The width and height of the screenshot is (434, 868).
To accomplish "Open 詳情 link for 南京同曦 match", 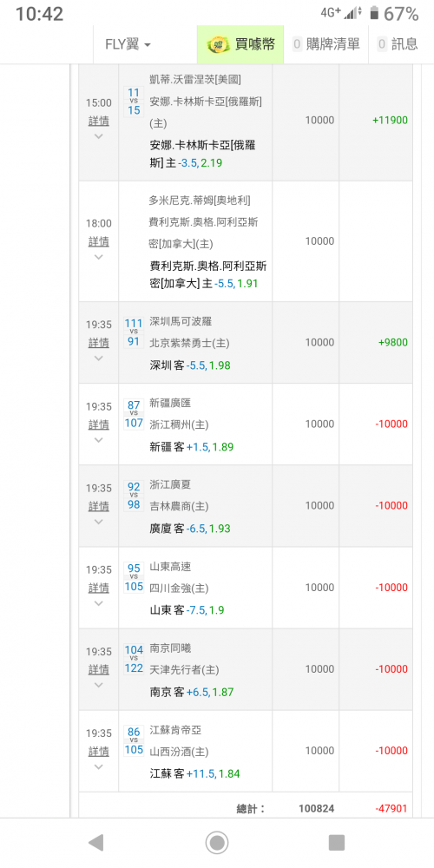I will click(99, 670).
